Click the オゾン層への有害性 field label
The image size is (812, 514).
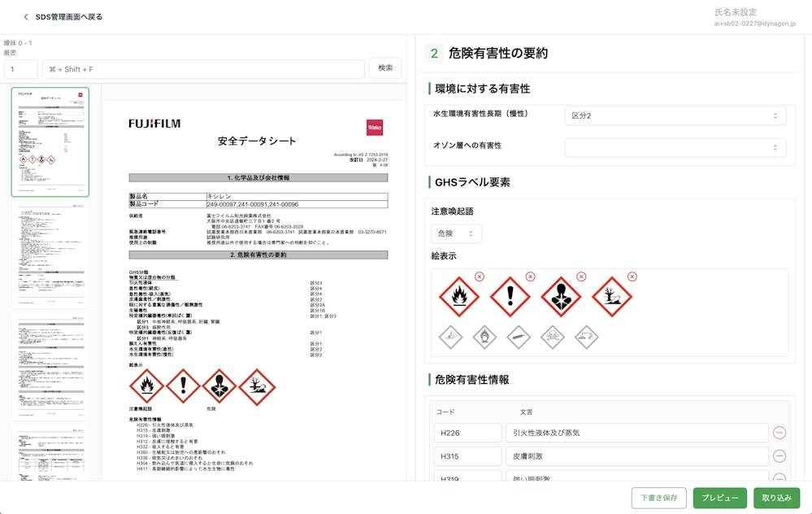coord(467,146)
